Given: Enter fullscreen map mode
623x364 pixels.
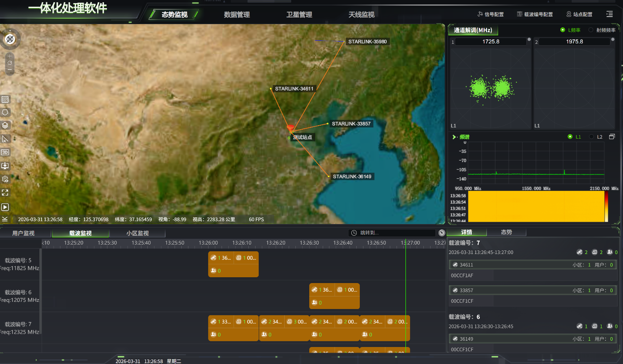Looking at the screenshot, I should pyautogui.click(x=5, y=193).
